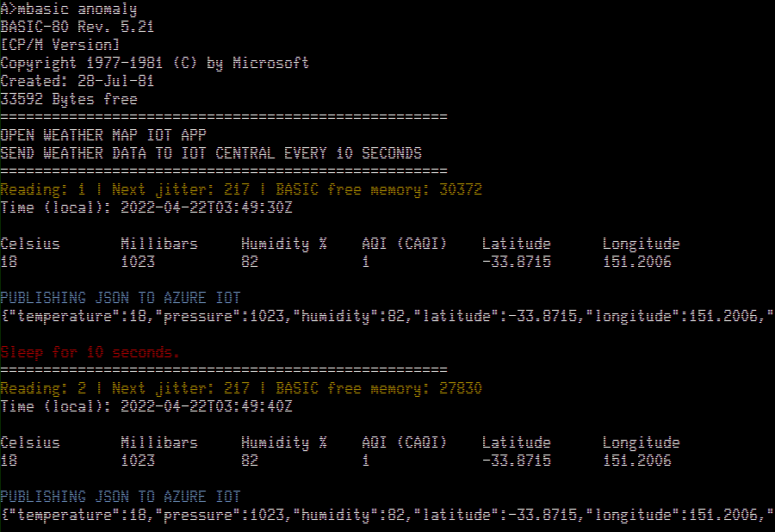The height and width of the screenshot is (532, 775).
Task: Click the gray 'PUBLISHING JSON TO AZURE IOT' line
Action: [121, 298]
